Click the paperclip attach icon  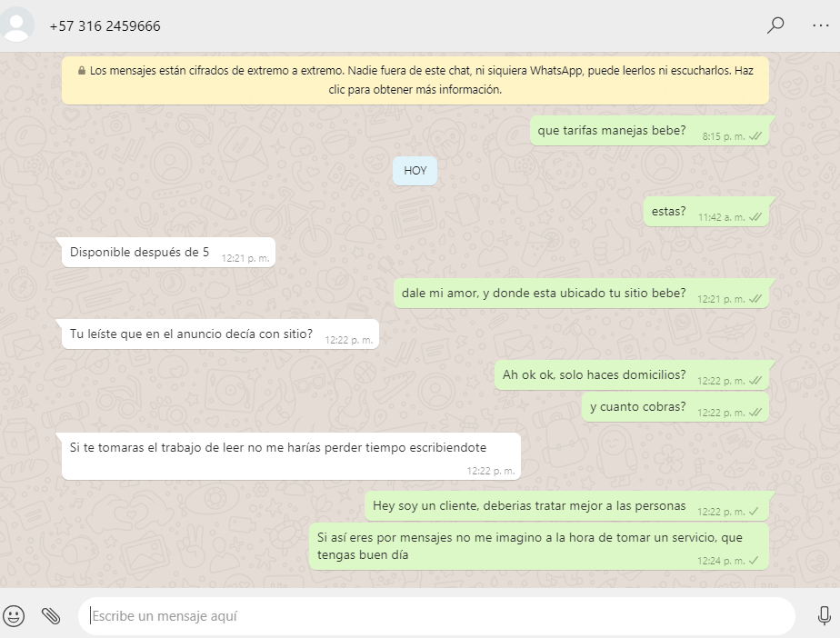51,616
